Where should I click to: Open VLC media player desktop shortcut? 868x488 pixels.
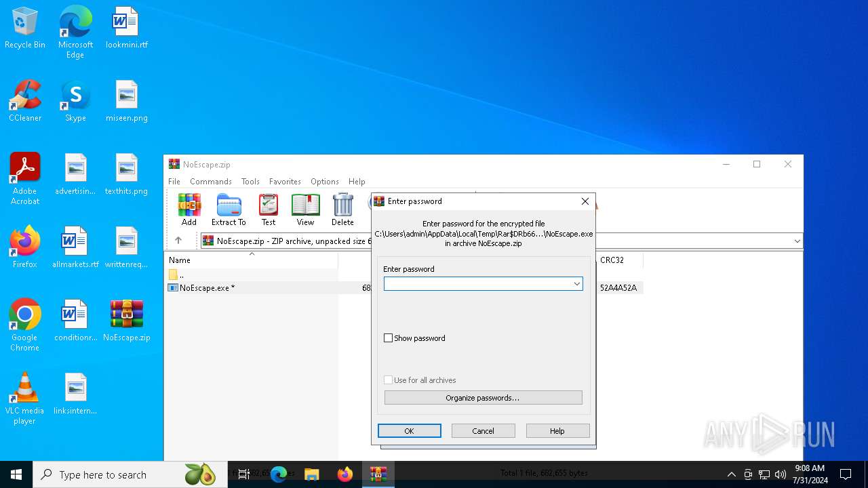pyautogui.click(x=25, y=398)
